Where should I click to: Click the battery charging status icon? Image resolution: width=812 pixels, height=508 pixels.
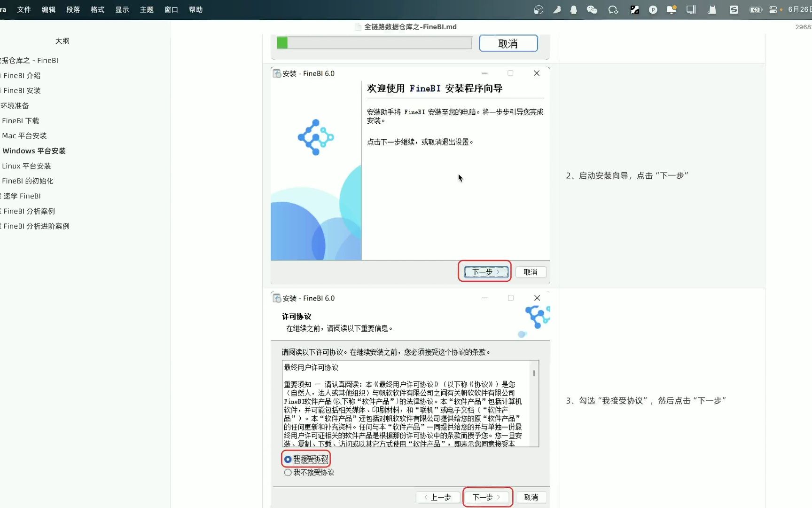(755, 9)
